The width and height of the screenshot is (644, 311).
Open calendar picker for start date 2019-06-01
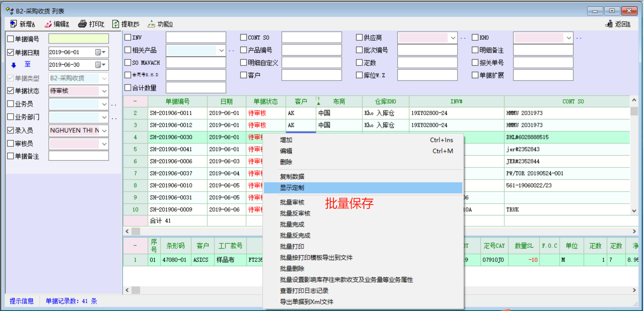click(x=100, y=52)
